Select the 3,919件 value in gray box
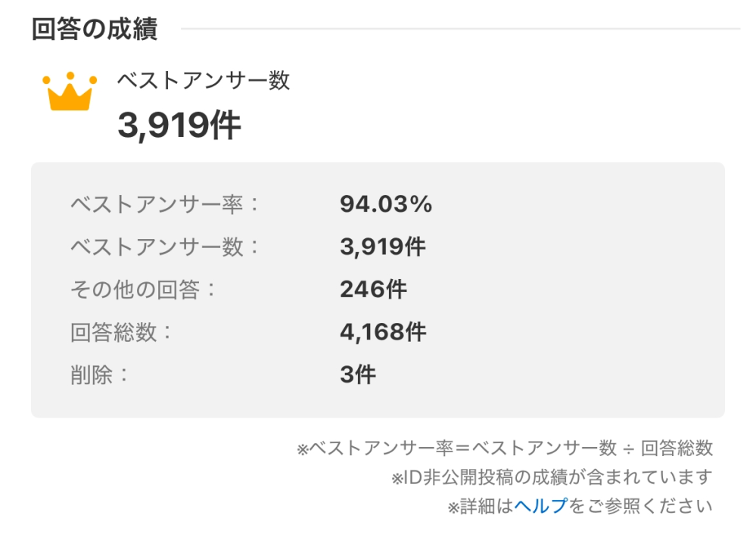 pyautogui.click(x=383, y=247)
